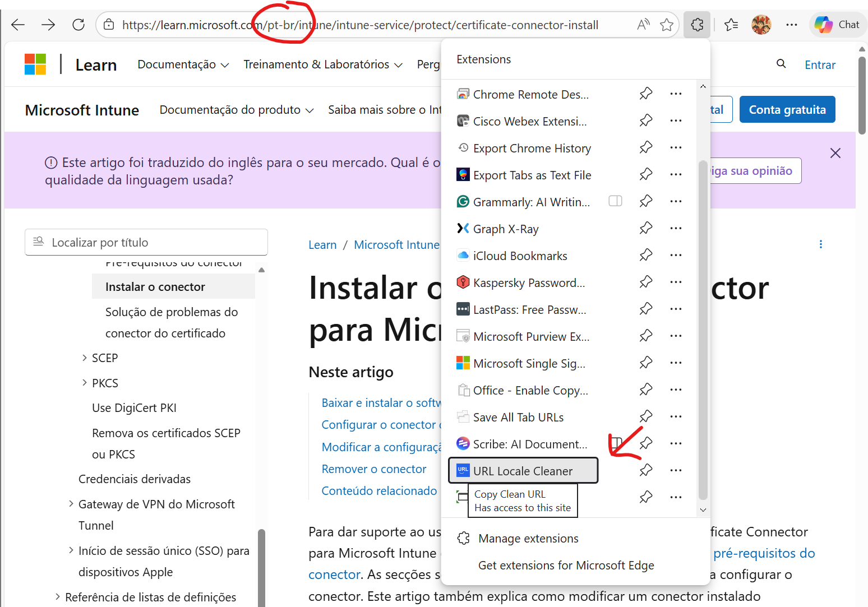Select the Grammarly extension icon

tap(463, 201)
